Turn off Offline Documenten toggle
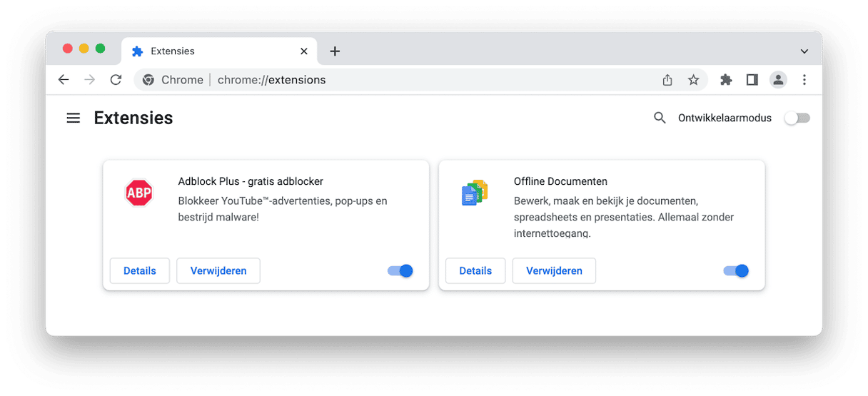Screen dimensions: 868x396 [736, 270]
